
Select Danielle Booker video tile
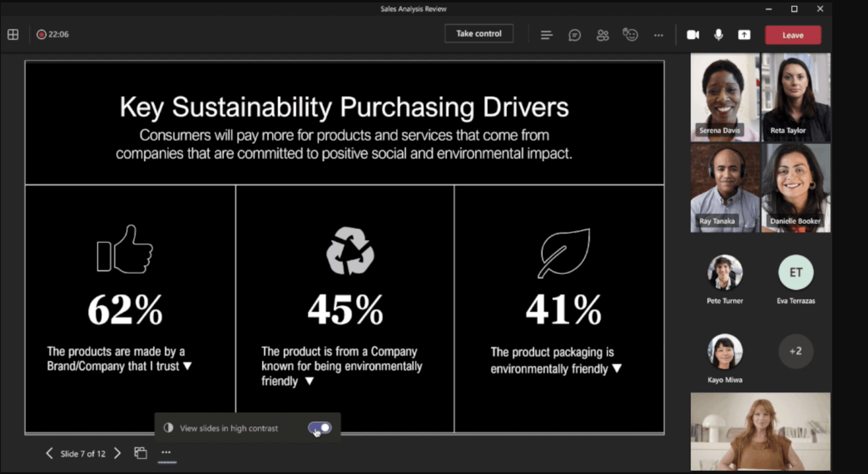coord(796,188)
